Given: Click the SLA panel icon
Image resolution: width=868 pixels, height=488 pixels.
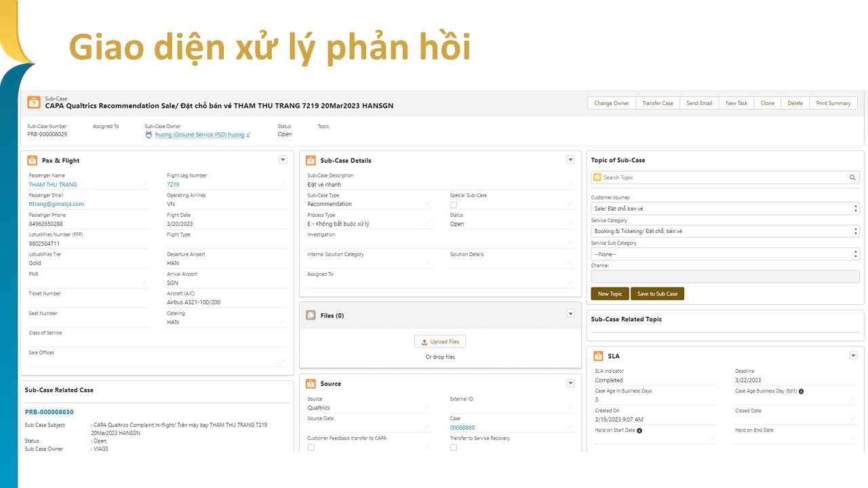Looking at the screenshot, I should click(598, 356).
